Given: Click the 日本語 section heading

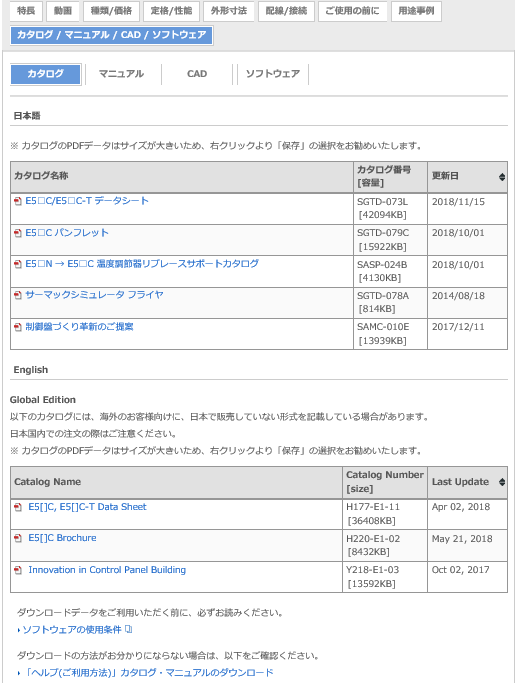Looking at the screenshot, I should [27, 116].
